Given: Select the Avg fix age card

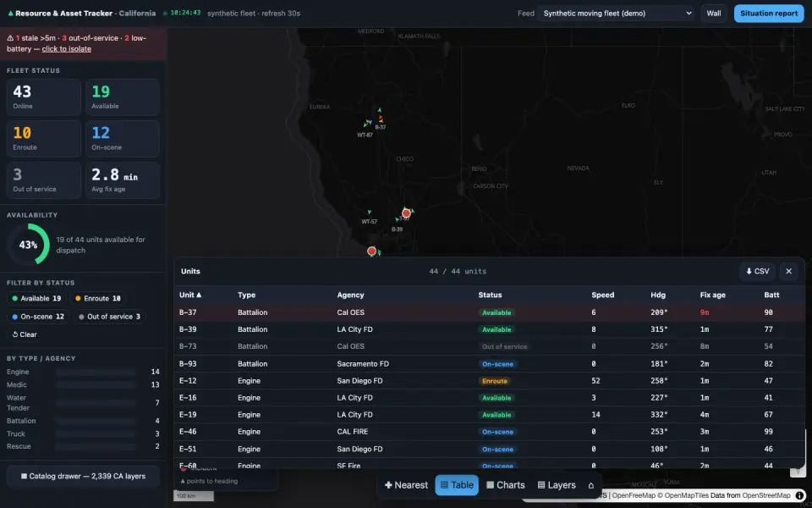Looking at the screenshot, I should pyautogui.click(x=123, y=180).
